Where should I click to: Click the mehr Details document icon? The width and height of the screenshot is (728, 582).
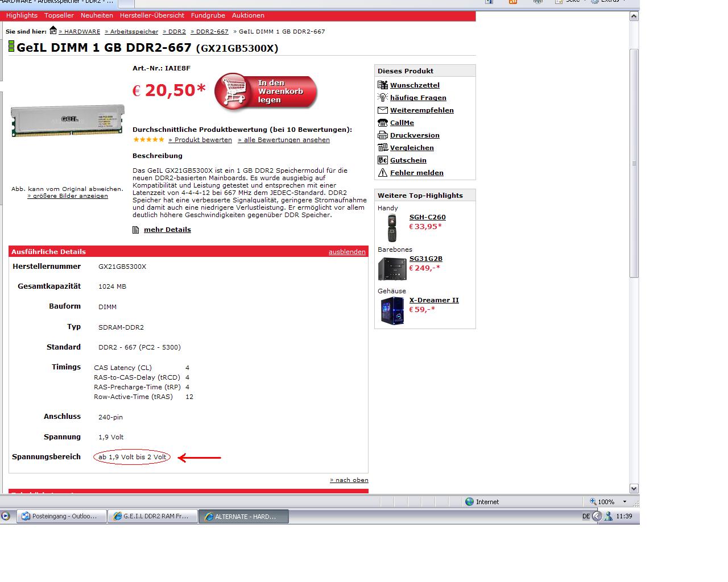135,230
